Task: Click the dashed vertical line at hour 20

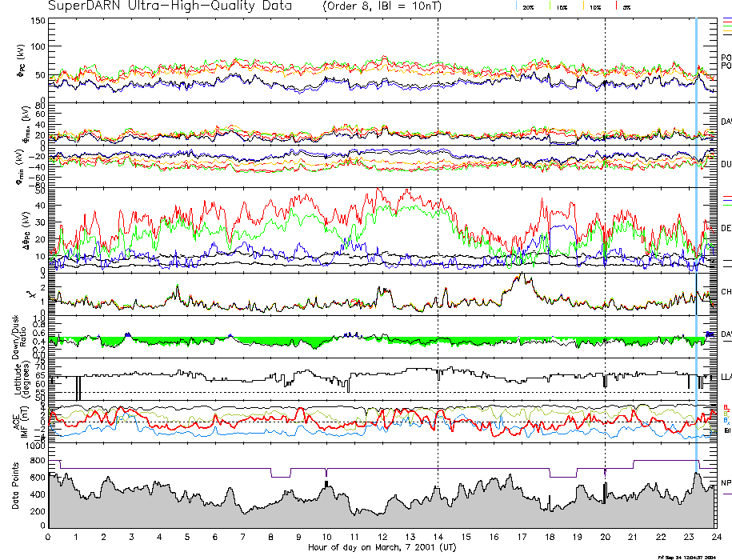Action: tap(605, 240)
